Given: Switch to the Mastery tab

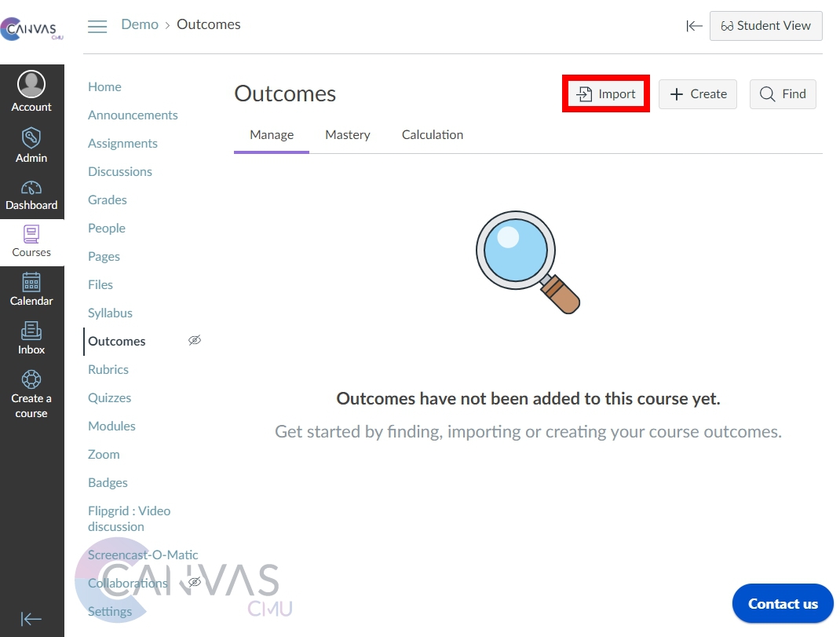Looking at the screenshot, I should (x=347, y=135).
